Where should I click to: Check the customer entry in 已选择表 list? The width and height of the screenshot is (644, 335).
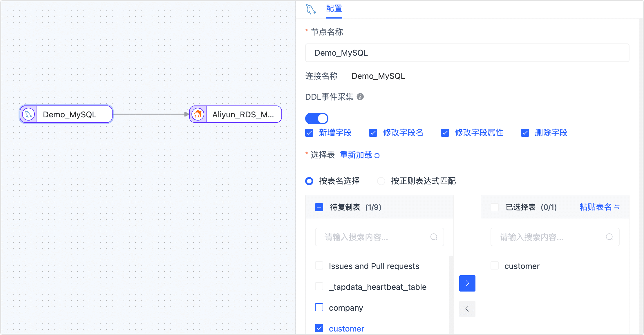494,265
